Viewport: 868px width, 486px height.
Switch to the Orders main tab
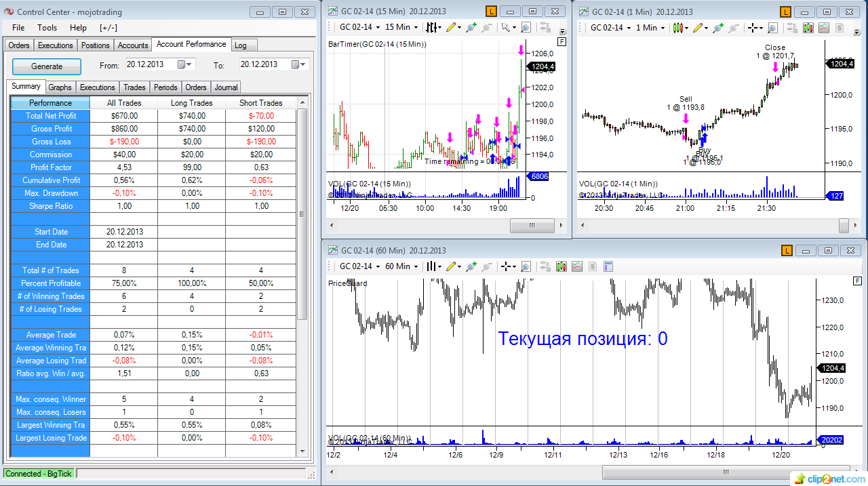(19, 45)
